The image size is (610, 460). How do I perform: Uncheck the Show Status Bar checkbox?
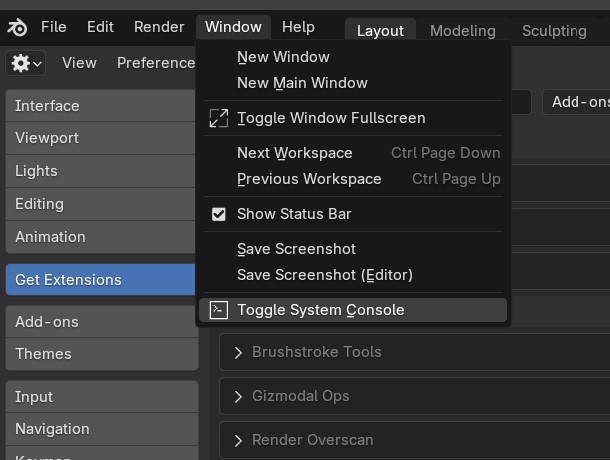[219, 214]
